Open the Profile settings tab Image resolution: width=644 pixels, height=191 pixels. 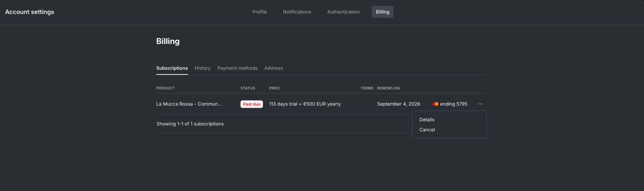tap(259, 12)
